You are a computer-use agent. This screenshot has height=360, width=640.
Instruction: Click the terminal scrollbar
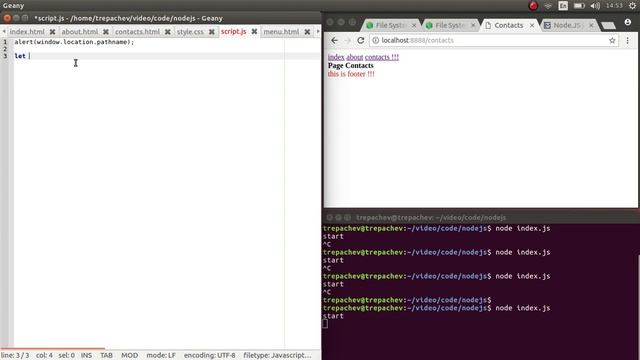(x=638, y=306)
